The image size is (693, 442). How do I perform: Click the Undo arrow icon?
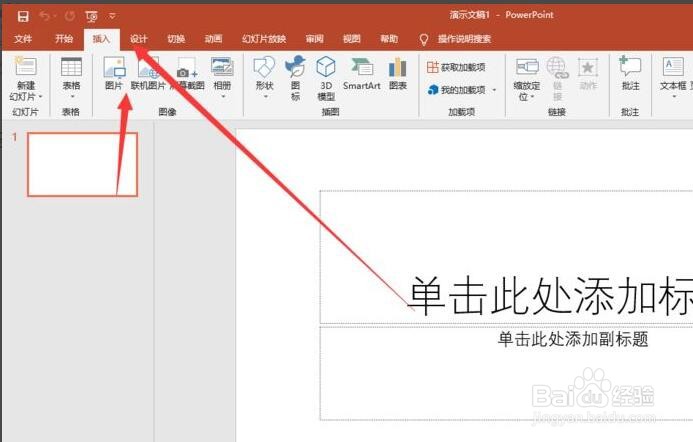coord(44,16)
